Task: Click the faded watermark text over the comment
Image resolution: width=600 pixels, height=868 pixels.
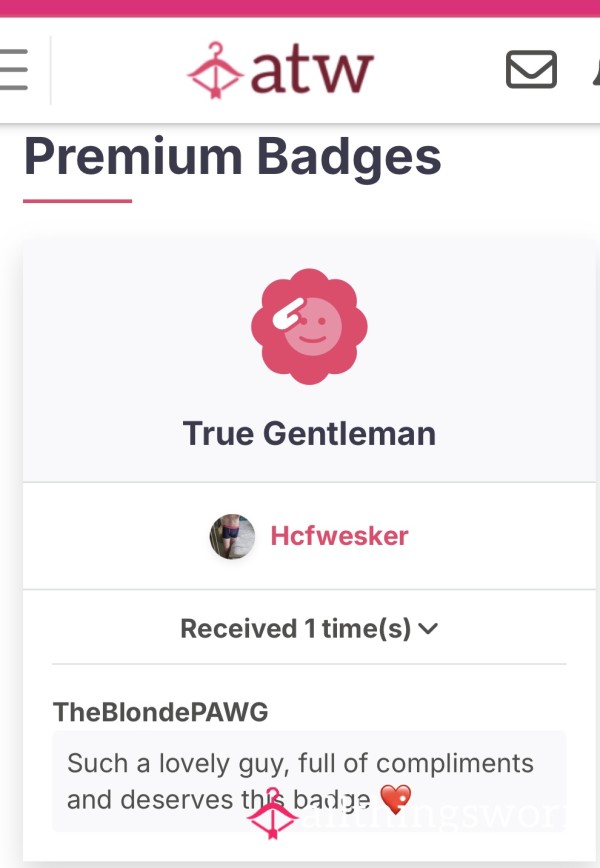Action: tap(432, 815)
